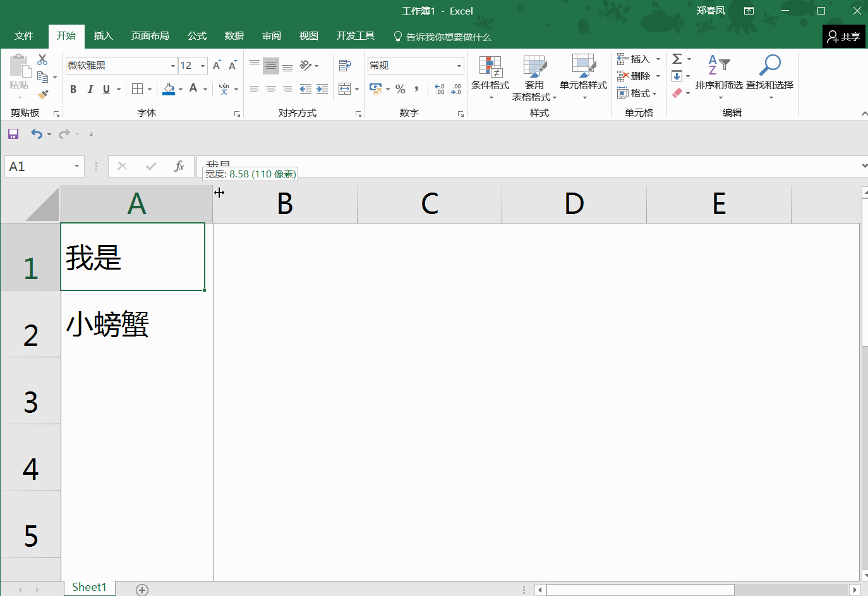Screen dimensions: 868x596
Task: Align cell content to middle vertically
Action: 271,66
